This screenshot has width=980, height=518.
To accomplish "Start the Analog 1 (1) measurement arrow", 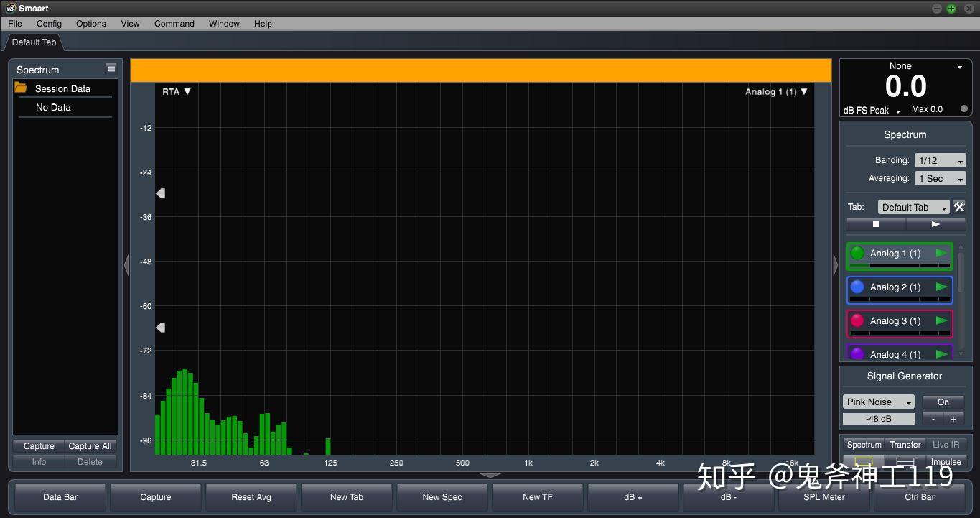I will click(941, 253).
